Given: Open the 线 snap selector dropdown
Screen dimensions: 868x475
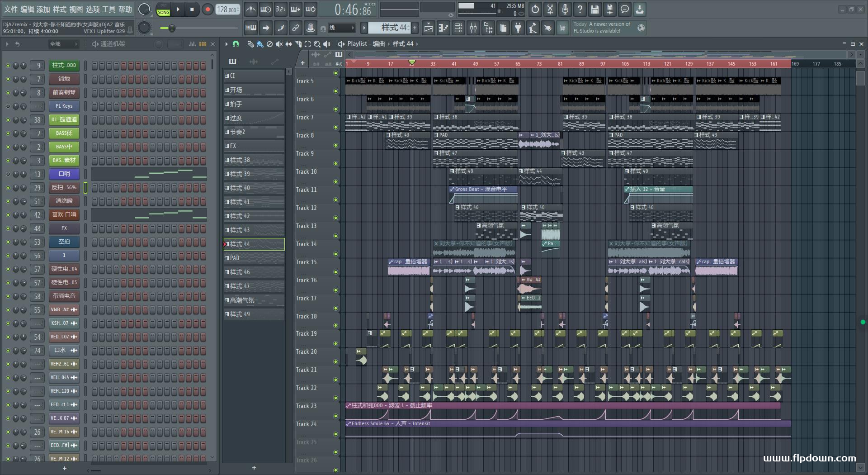Looking at the screenshot, I should pyautogui.click(x=341, y=28).
